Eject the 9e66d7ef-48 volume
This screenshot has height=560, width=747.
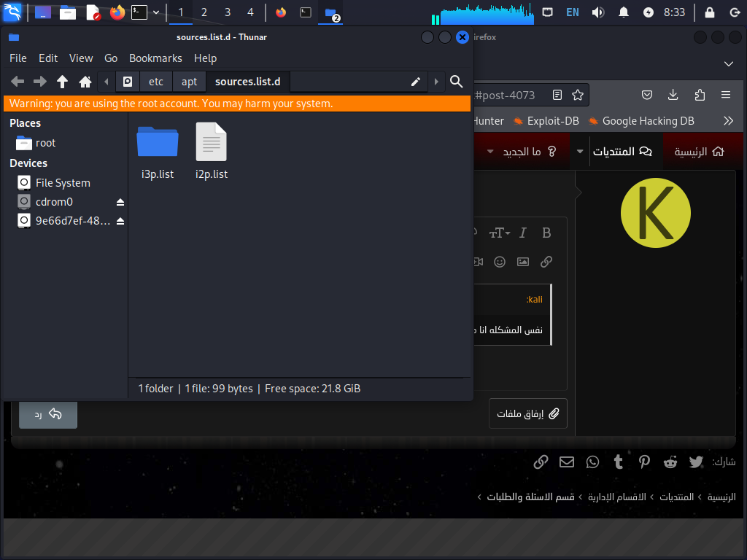[x=120, y=222]
